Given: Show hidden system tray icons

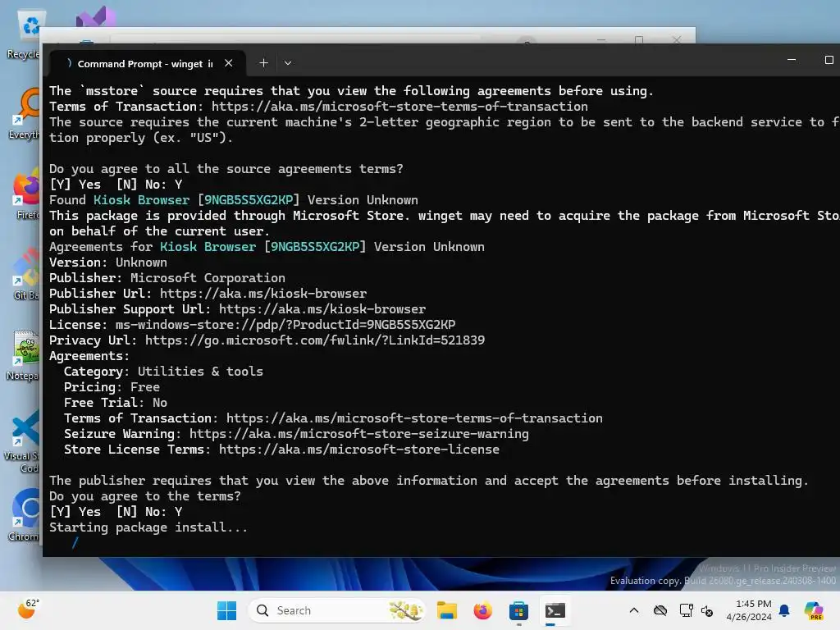Looking at the screenshot, I should tap(634, 610).
